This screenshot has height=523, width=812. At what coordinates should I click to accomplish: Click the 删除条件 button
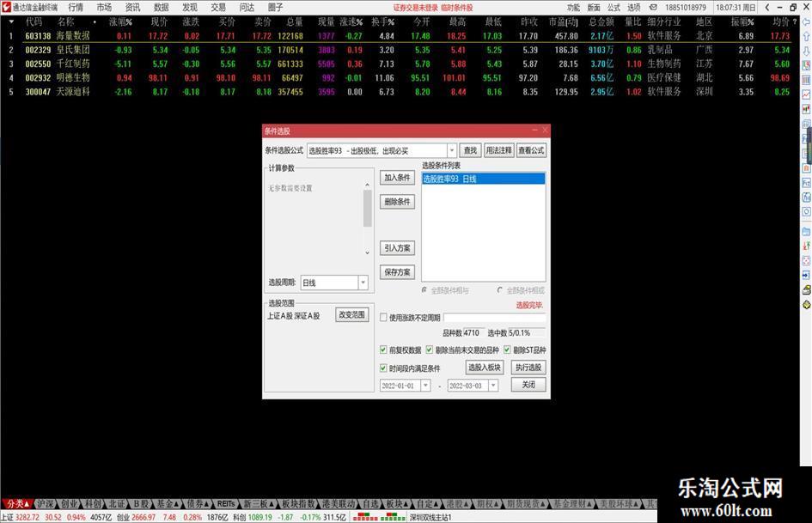(x=397, y=202)
